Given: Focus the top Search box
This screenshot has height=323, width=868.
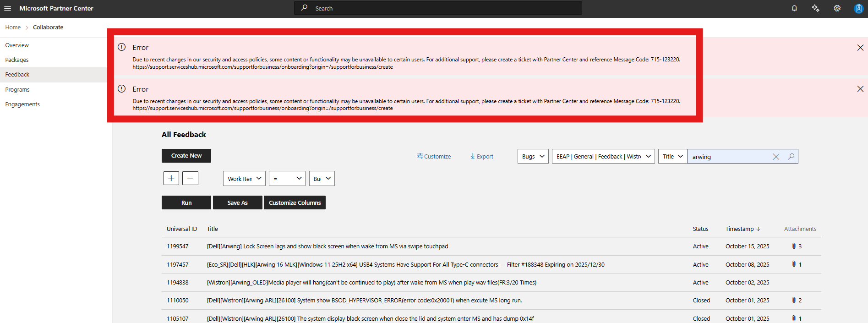Looking at the screenshot, I should 438,8.
